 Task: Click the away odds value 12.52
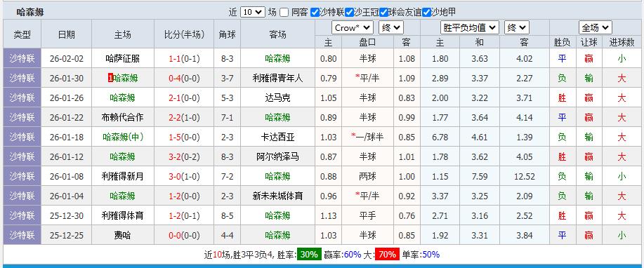click(525, 176)
